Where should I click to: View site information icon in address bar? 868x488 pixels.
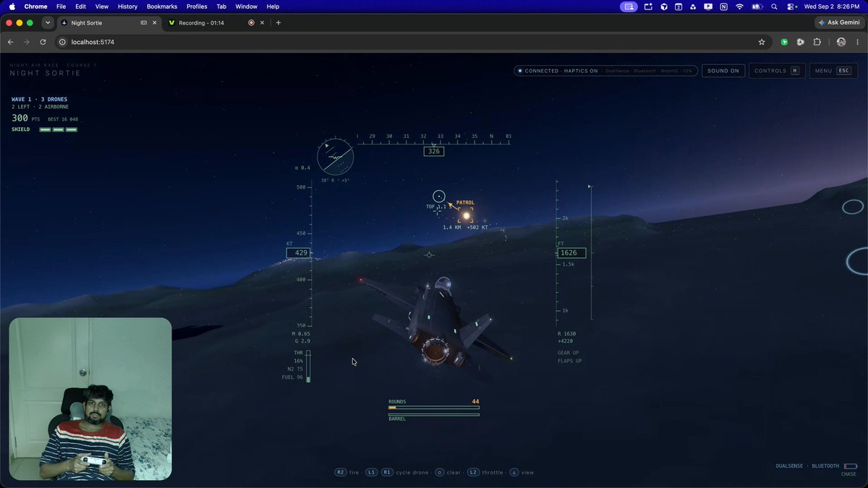(x=62, y=42)
